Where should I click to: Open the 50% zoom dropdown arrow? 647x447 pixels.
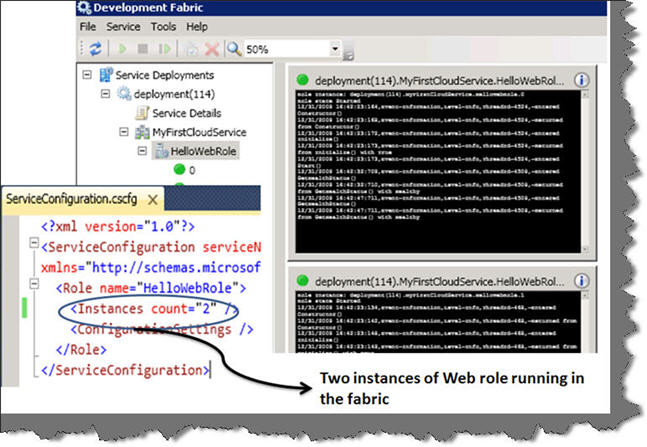pos(335,49)
